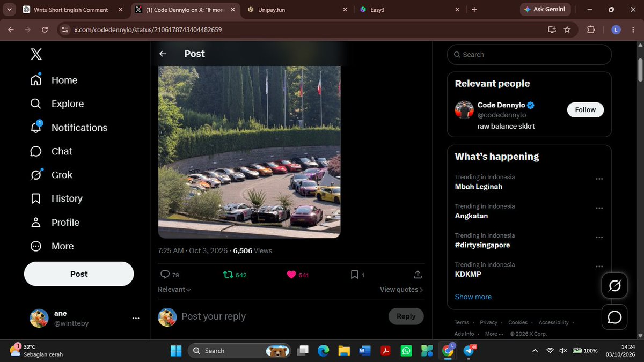This screenshot has width=644, height=362.
Task: Click the Post your reply field
Action: (282, 316)
